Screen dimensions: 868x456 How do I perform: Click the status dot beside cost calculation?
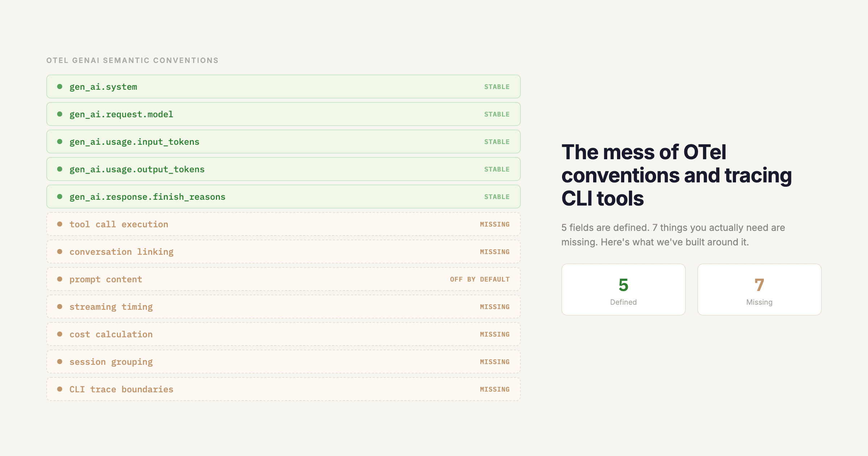pos(60,334)
